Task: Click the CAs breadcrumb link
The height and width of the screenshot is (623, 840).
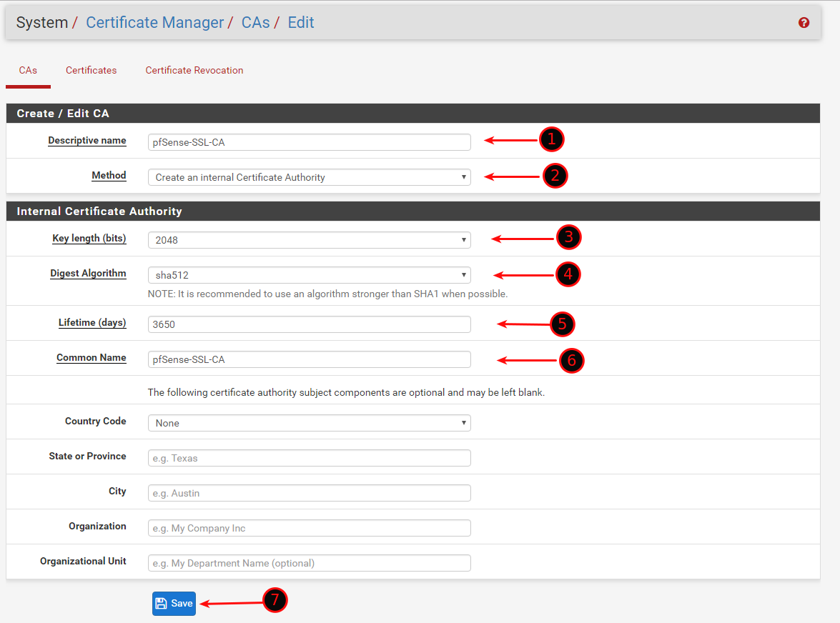Action: (255, 22)
